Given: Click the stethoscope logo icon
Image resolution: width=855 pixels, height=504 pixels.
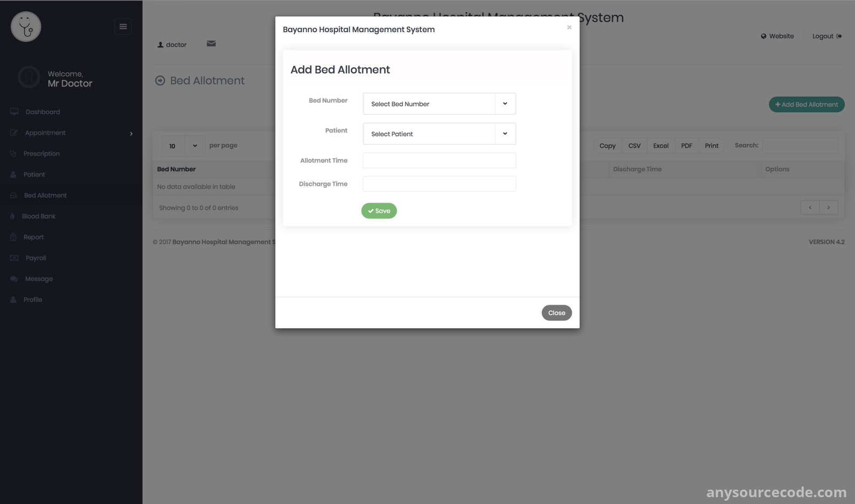Looking at the screenshot, I should pos(26,27).
